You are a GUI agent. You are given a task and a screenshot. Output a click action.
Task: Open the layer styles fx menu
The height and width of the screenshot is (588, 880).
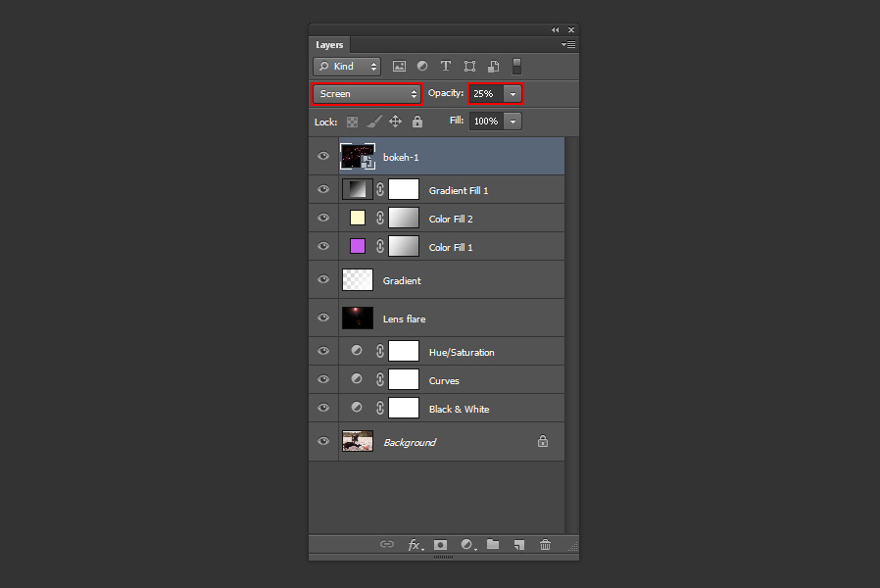[415, 544]
